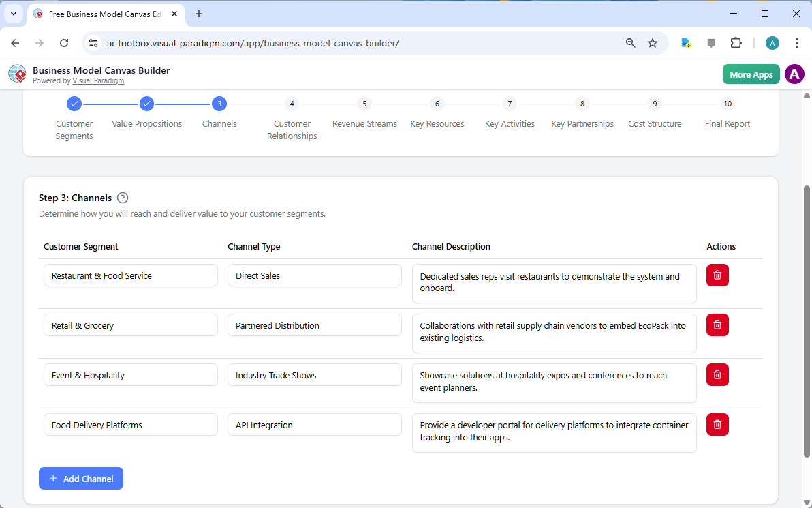
Task: Delete the Food Delivery Platforms channel row
Action: 717,424
